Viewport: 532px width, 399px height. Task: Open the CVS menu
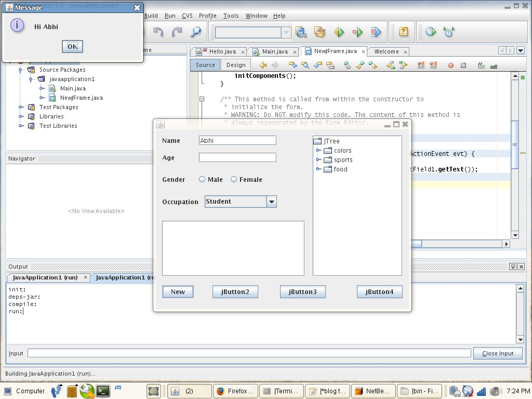[187, 16]
